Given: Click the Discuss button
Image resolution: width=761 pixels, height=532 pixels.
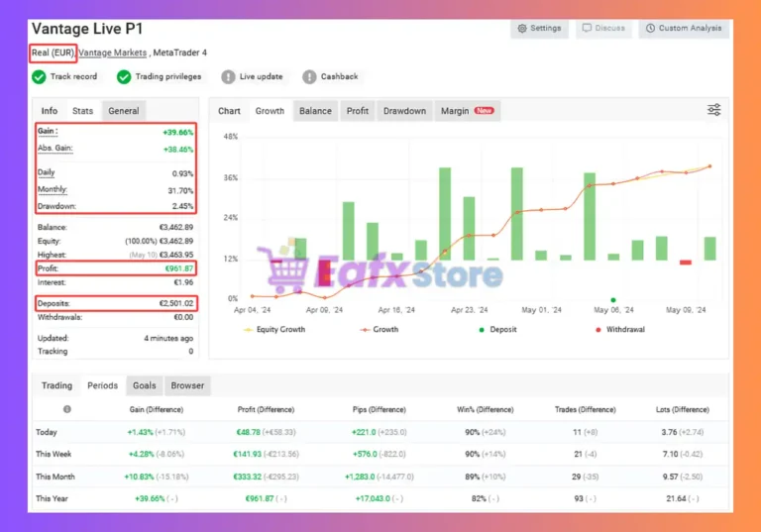Looking at the screenshot, I should pos(603,28).
